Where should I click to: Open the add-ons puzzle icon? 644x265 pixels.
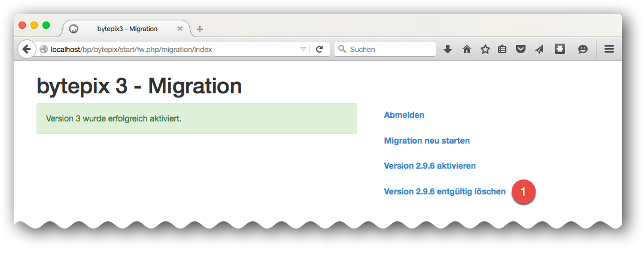560,49
